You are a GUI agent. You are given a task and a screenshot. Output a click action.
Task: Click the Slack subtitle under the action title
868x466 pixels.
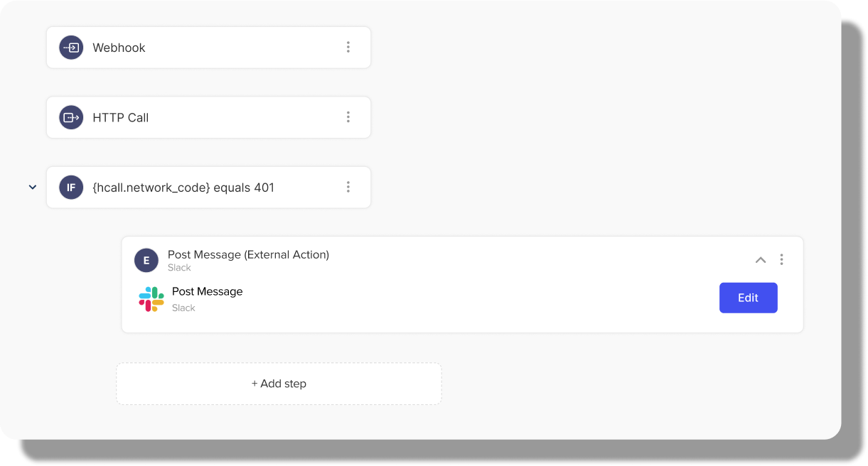tap(179, 268)
